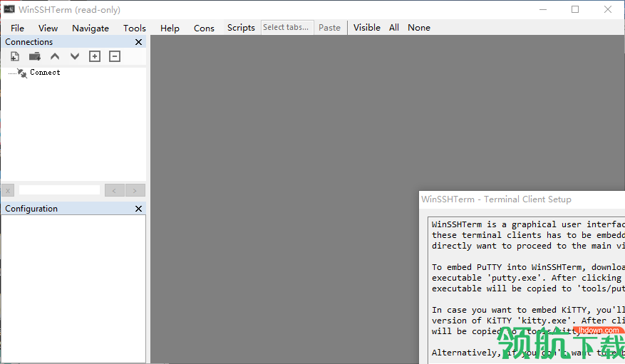
Task: Select the Connect tree item
Action: (45, 73)
